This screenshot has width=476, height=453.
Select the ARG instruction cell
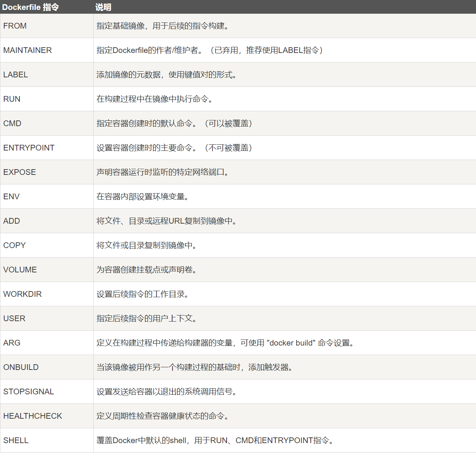pyautogui.click(x=12, y=343)
